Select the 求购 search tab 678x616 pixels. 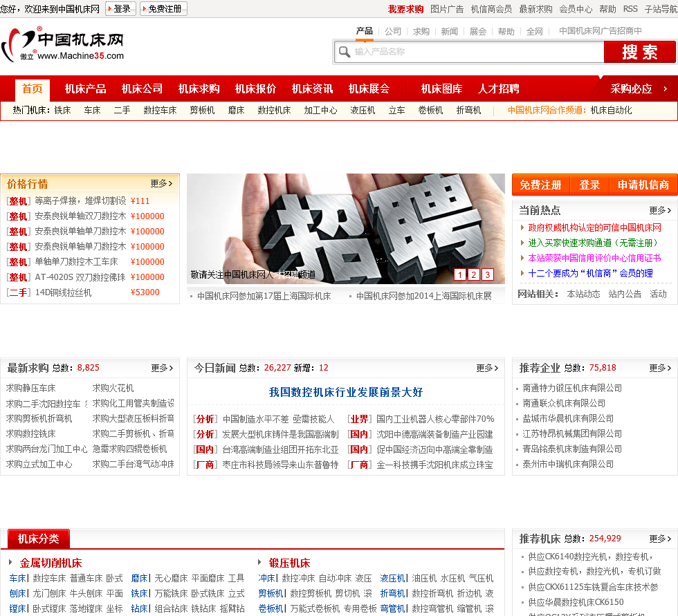click(421, 32)
